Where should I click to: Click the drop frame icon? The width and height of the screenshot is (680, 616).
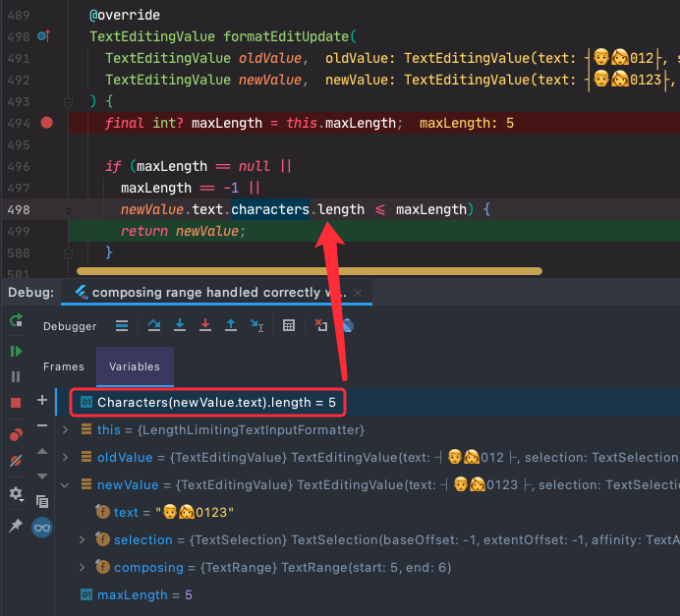[321, 325]
